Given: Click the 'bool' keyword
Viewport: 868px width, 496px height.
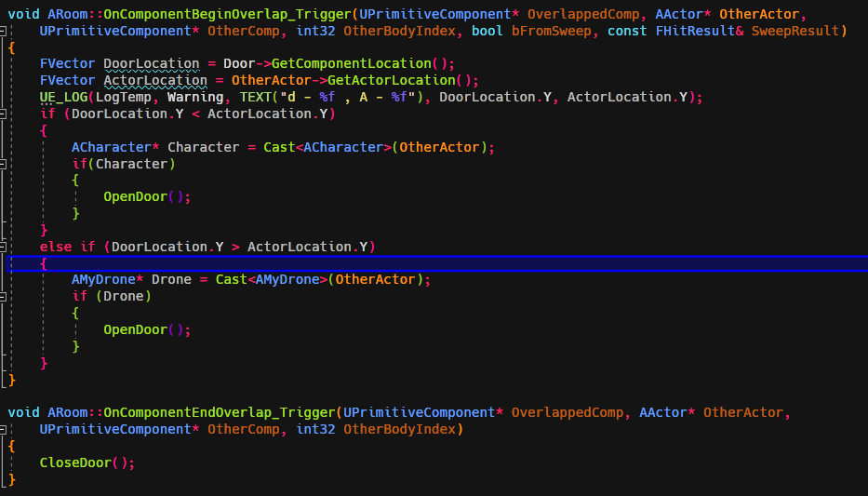Looking at the screenshot, I should tap(487, 31).
